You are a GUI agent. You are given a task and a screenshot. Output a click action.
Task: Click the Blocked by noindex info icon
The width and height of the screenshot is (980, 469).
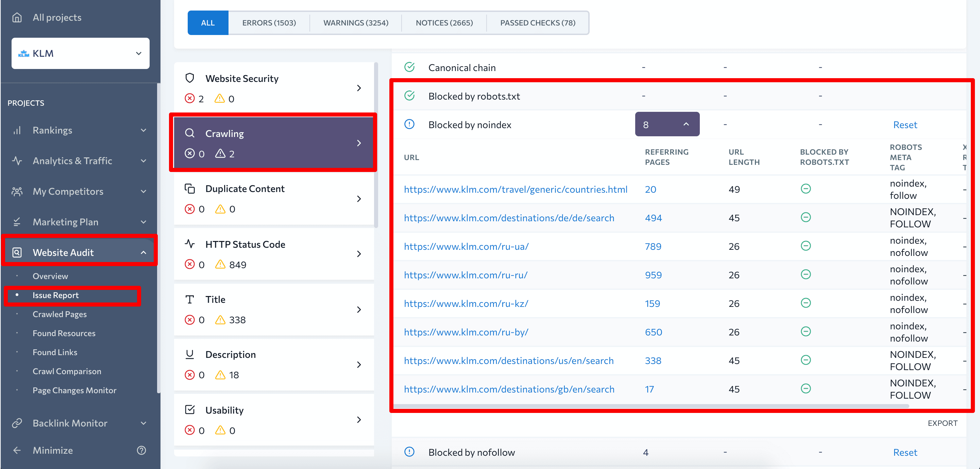pyautogui.click(x=409, y=124)
